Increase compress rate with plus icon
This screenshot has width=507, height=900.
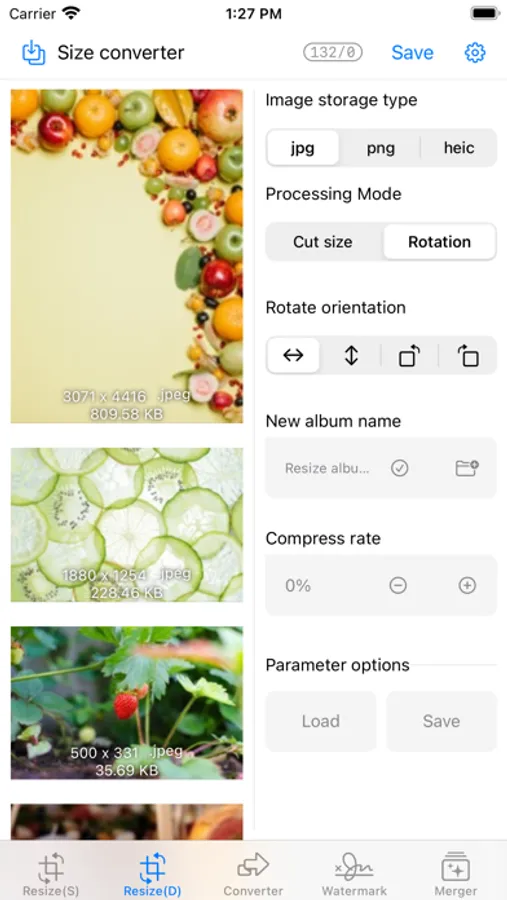tap(467, 585)
